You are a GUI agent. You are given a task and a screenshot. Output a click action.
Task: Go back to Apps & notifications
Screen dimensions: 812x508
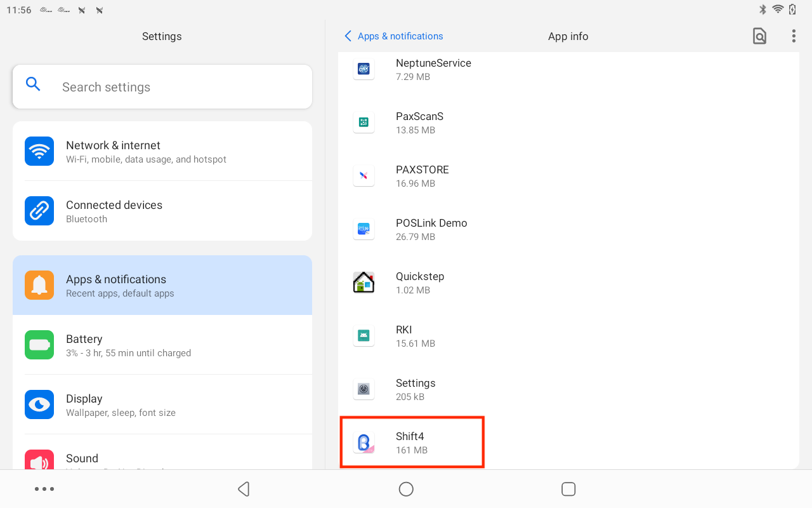[x=393, y=36]
